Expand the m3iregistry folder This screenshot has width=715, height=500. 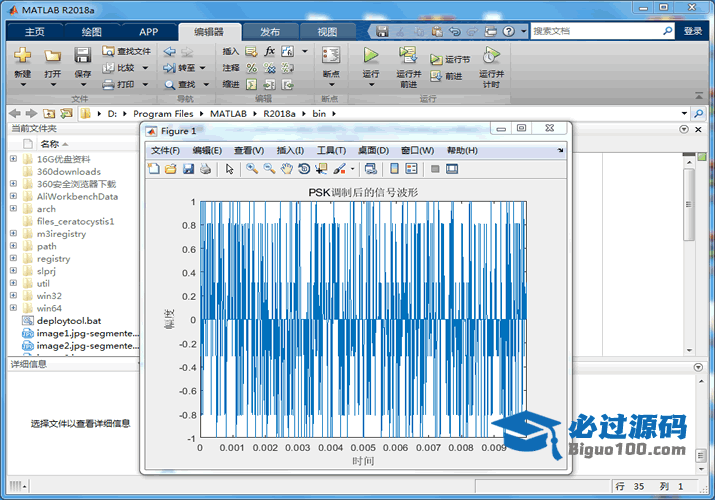click(13, 233)
